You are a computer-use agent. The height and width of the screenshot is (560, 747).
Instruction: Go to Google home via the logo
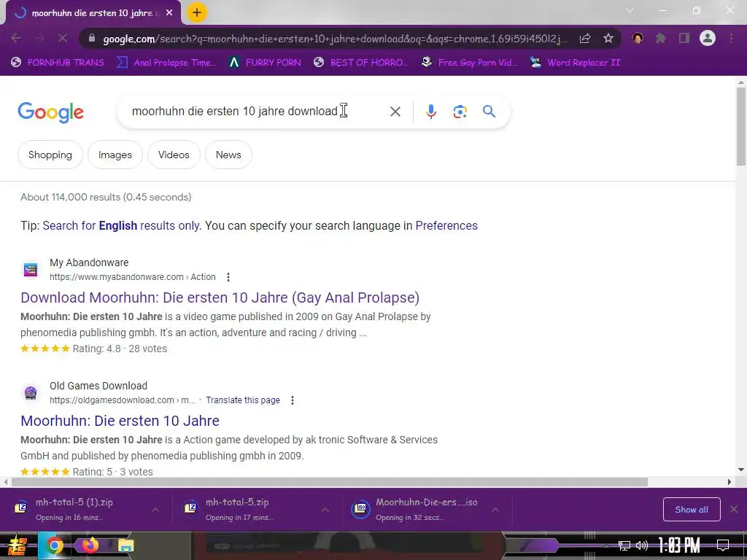click(50, 112)
